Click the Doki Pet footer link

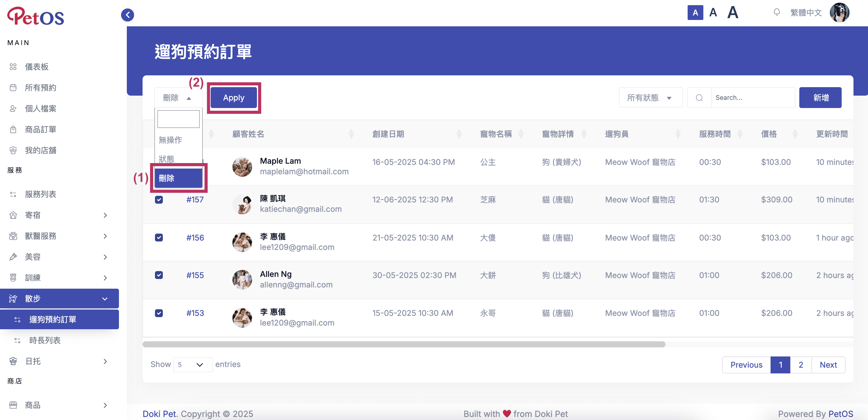click(159, 414)
